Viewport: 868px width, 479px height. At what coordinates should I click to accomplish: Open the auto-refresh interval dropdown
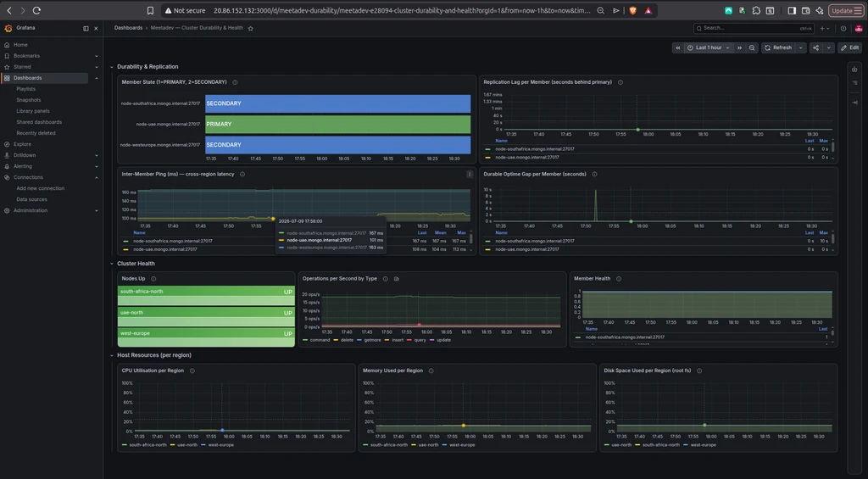pyautogui.click(x=800, y=47)
